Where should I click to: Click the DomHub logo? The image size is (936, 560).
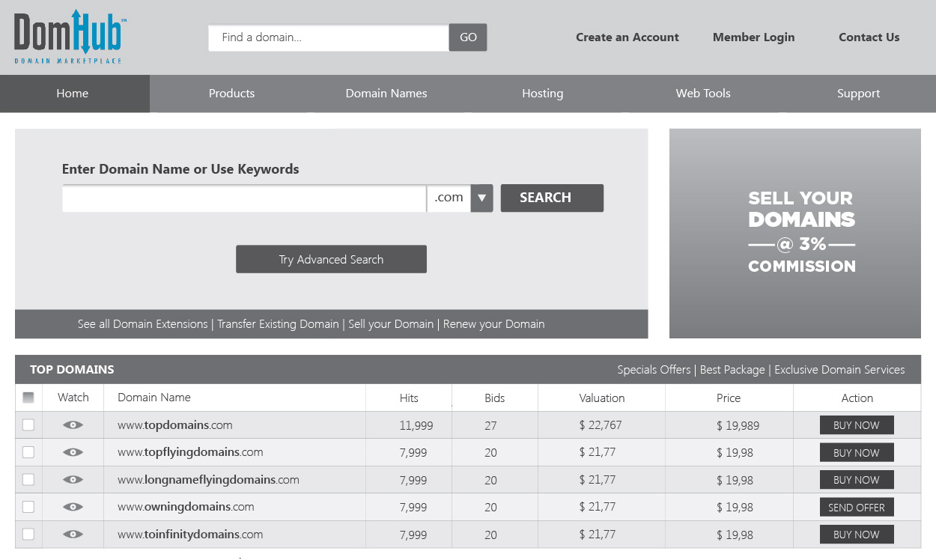coord(70,37)
